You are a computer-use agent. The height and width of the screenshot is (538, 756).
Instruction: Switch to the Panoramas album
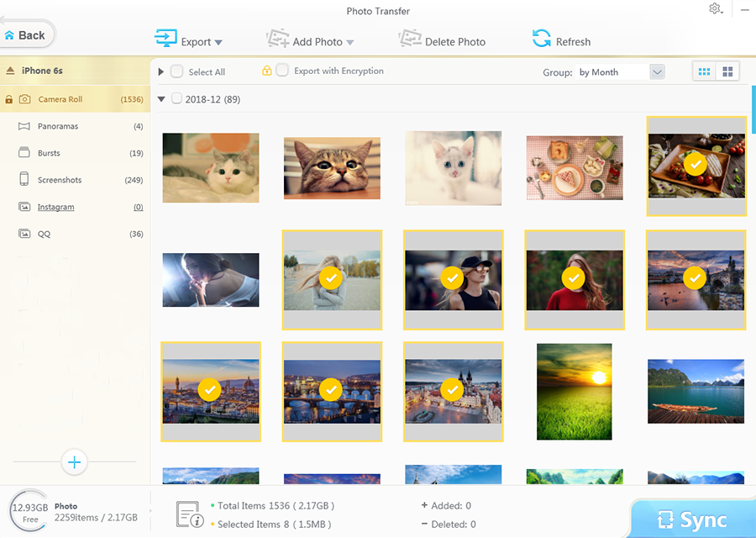[x=57, y=125]
